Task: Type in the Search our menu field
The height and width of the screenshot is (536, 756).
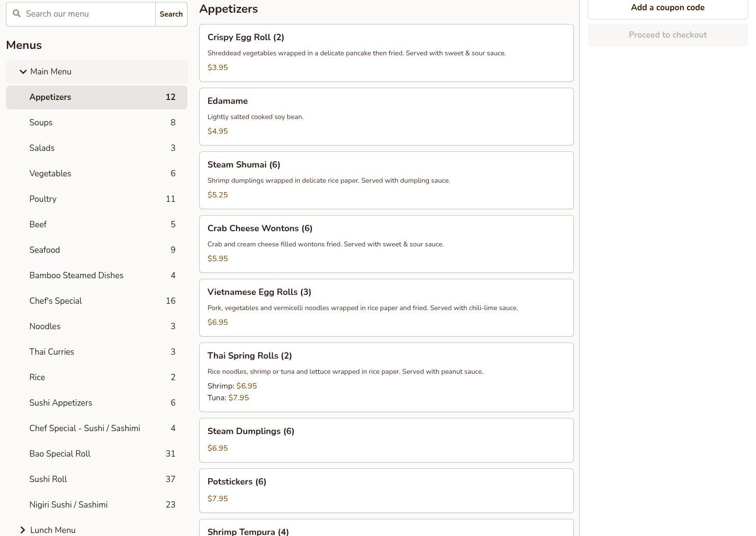Action: point(88,14)
